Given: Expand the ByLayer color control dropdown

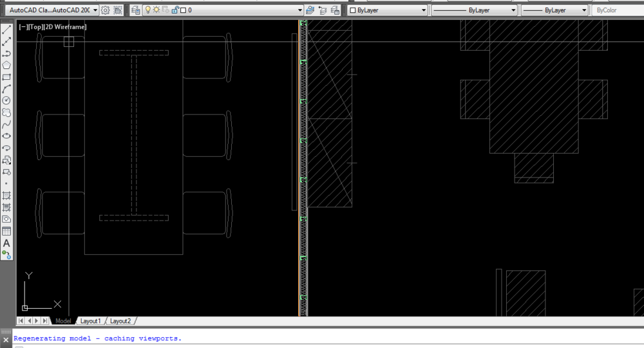Looking at the screenshot, I should coord(423,10).
